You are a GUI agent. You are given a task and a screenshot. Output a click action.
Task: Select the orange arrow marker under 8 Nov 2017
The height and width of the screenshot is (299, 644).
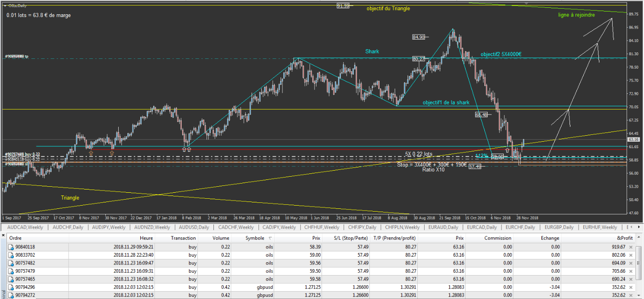(x=91, y=152)
